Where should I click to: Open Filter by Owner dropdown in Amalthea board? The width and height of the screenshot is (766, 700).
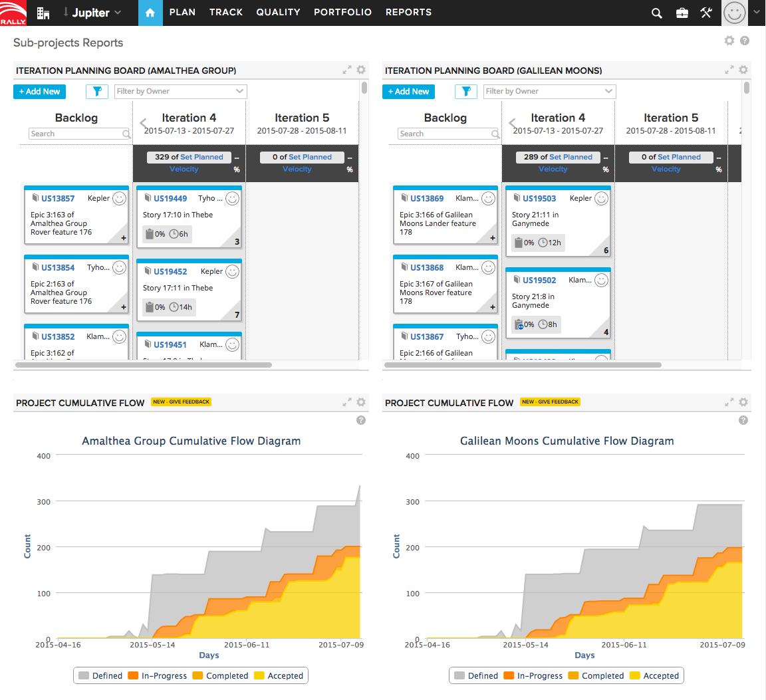coord(180,92)
